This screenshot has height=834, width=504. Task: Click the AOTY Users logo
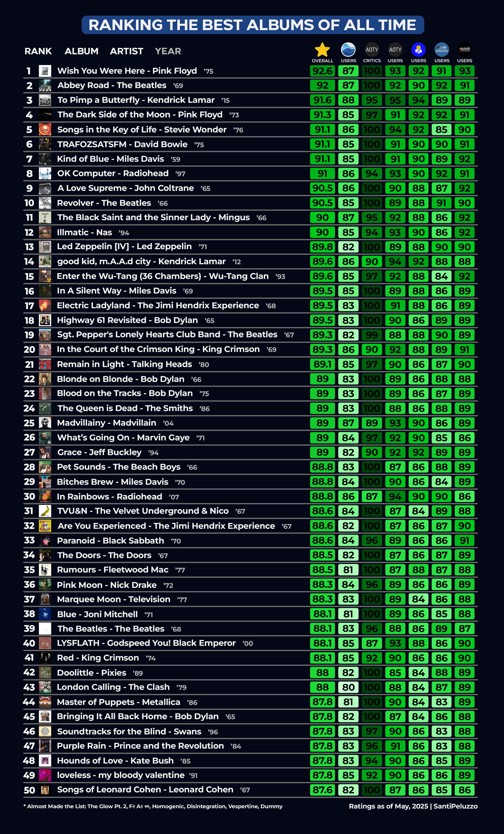395,50
